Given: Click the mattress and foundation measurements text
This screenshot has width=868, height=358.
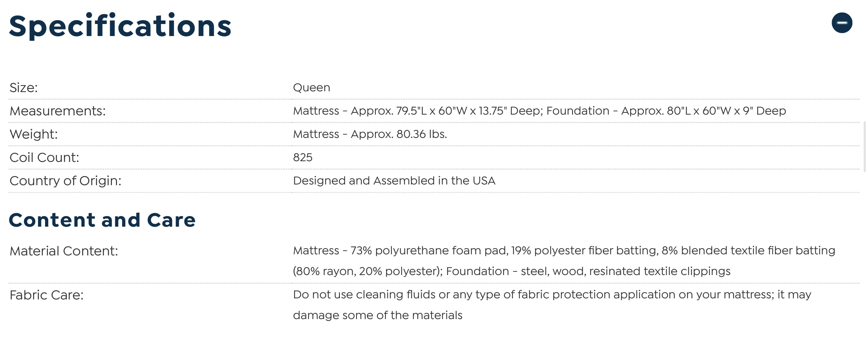Looking at the screenshot, I should coord(539,111).
